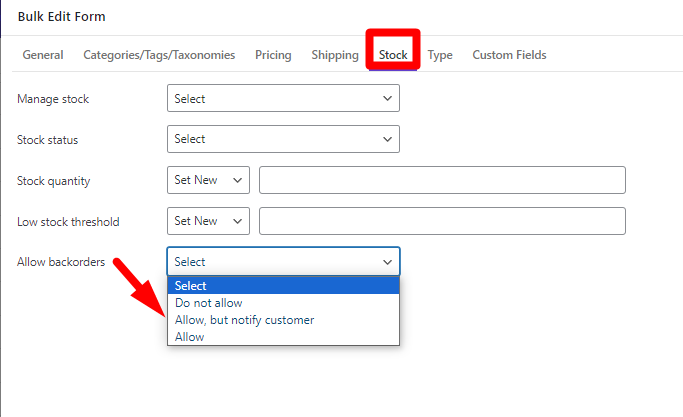Choose Do not allow backorders option

(283, 303)
